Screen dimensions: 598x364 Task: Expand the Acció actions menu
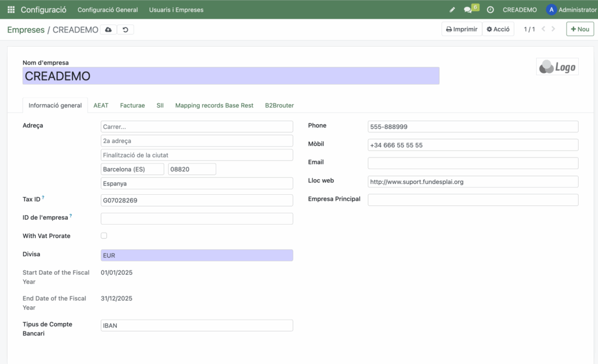pyautogui.click(x=498, y=29)
